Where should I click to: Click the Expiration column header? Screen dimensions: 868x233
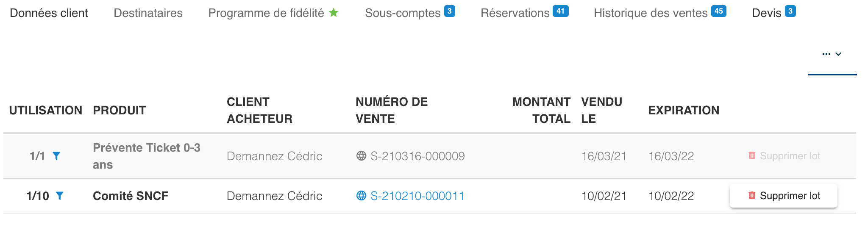(x=683, y=110)
